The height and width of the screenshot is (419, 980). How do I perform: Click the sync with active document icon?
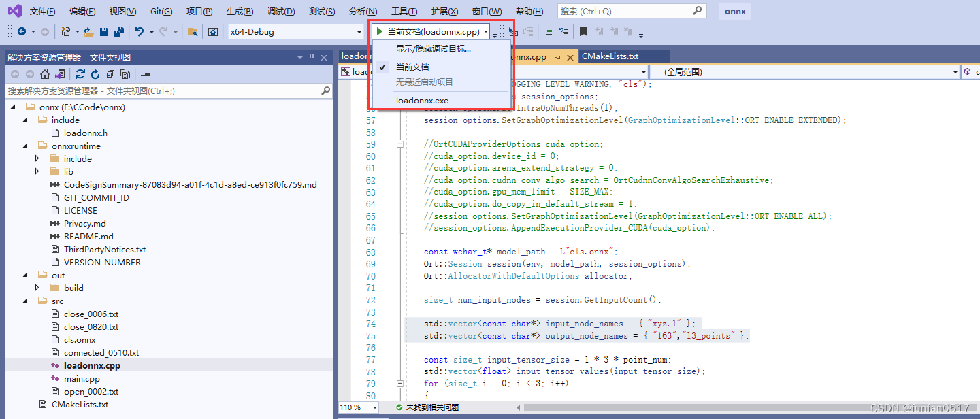tap(80, 74)
